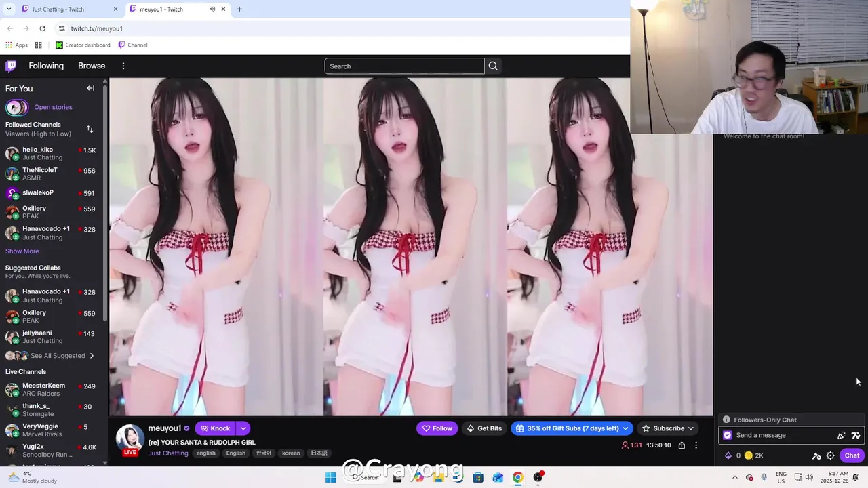Open Chrome tab list dropdown
This screenshot has height=488, width=868.
point(9,9)
